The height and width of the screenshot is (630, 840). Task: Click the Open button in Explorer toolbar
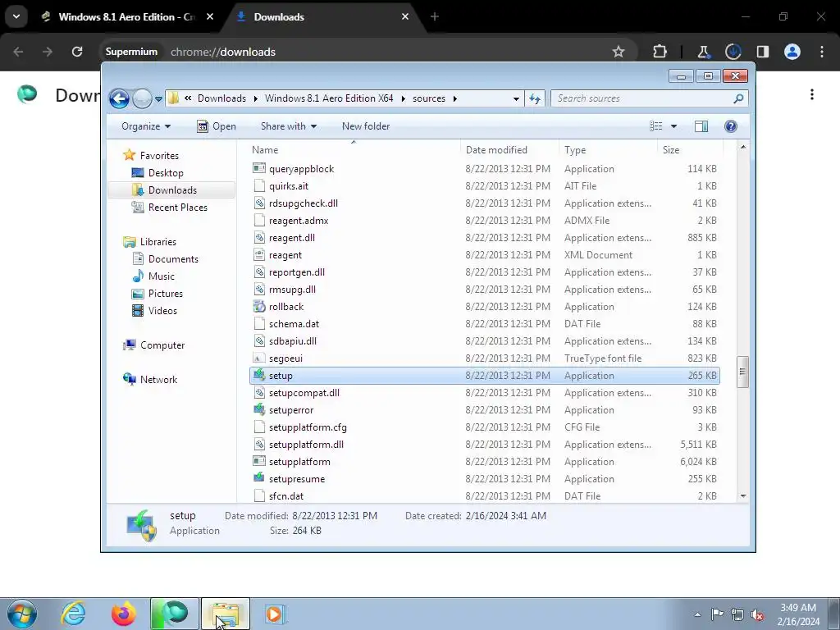click(217, 126)
